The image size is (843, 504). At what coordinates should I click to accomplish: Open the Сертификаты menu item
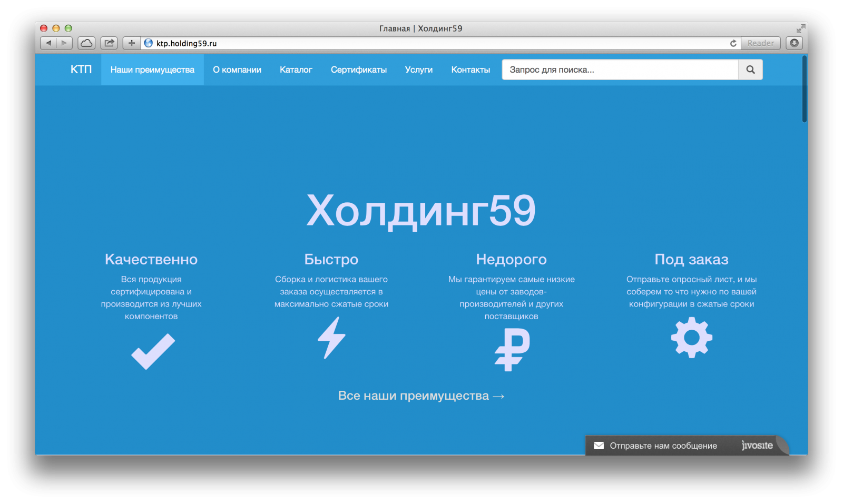click(359, 70)
